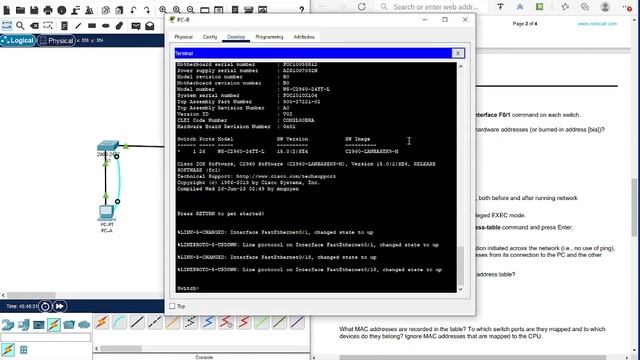The image size is (640, 360).
Task: Open the Attributes tab of PC-B
Action: [x=304, y=37]
